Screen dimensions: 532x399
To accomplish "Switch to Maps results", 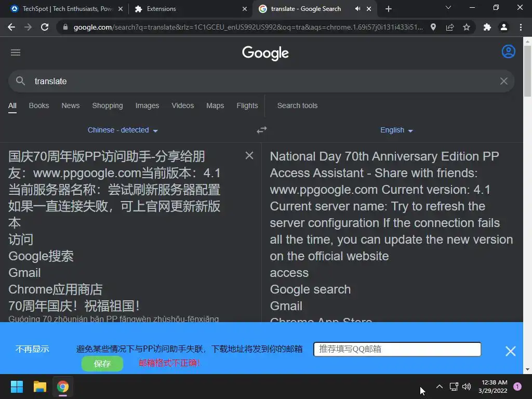I will (215, 105).
